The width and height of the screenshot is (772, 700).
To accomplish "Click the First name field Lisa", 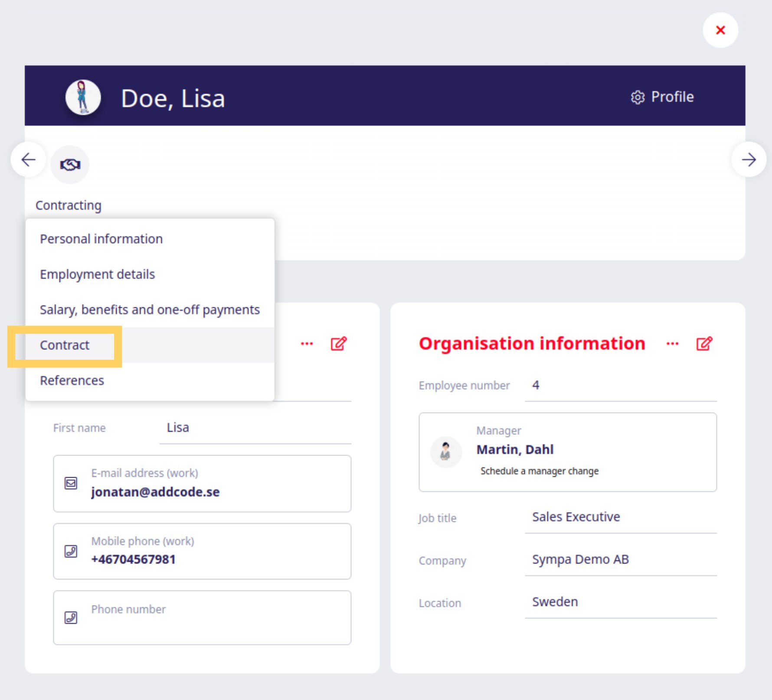I will 255,428.
